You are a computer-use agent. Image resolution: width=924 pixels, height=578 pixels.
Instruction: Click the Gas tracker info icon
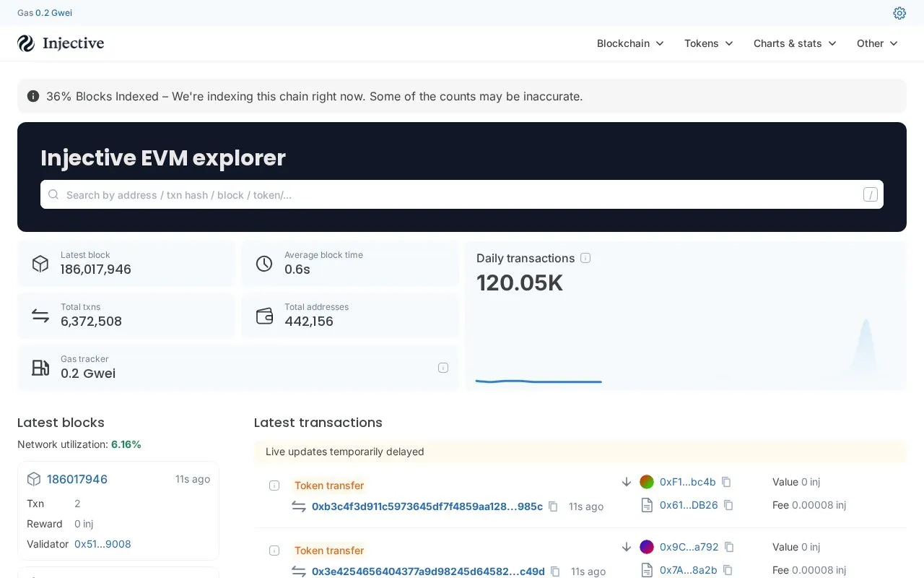tap(443, 368)
